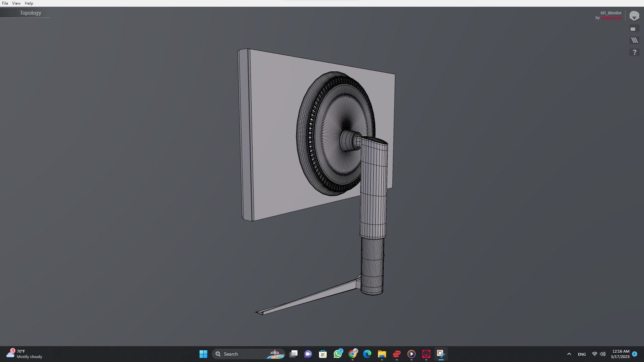Viewport: 644px width, 362px height.
Task: Open viewer help question mark icon
Action: tap(634, 52)
